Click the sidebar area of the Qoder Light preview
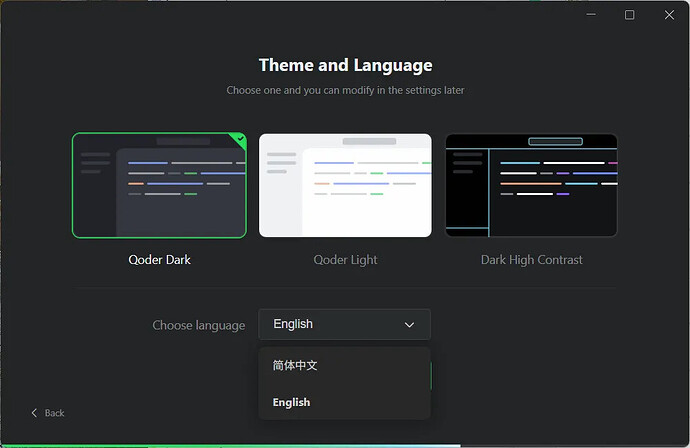Screen dimensions: 690x448 click(x=281, y=190)
